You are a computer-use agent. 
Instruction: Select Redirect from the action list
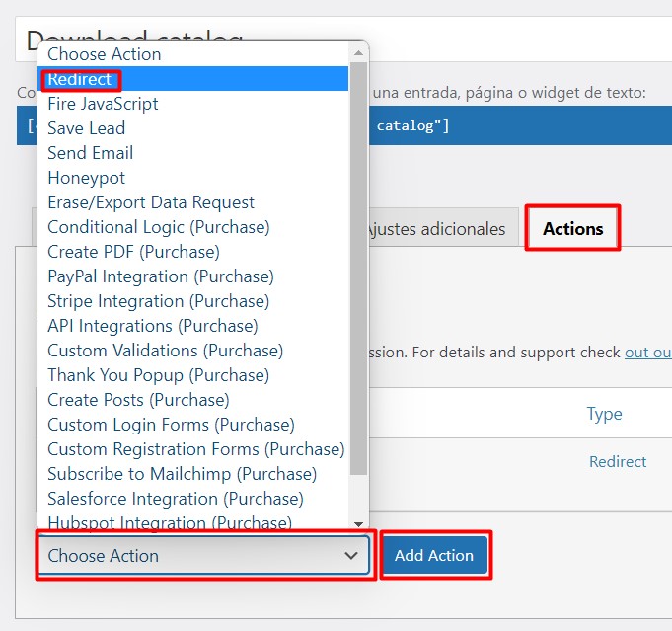point(80,79)
